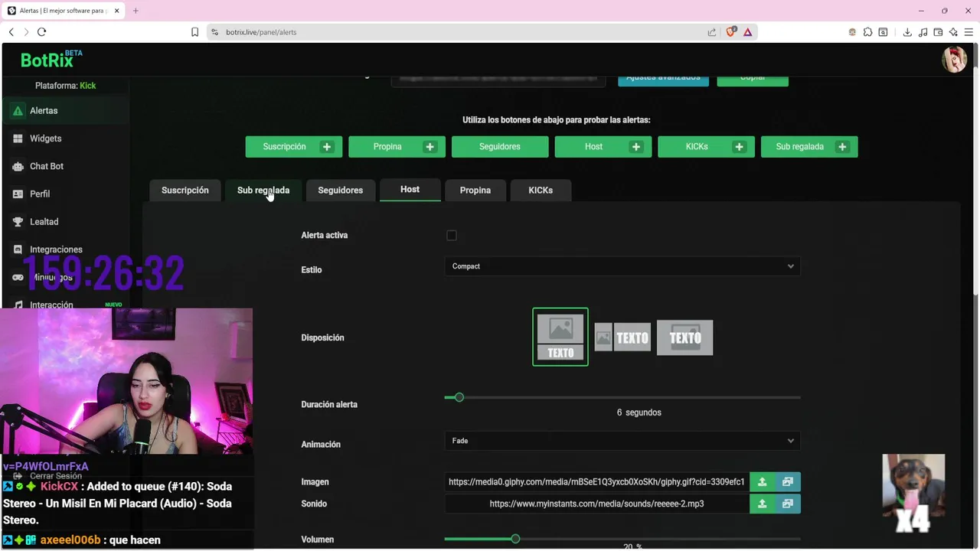Open the Brave wallet icon

(x=938, y=32)
